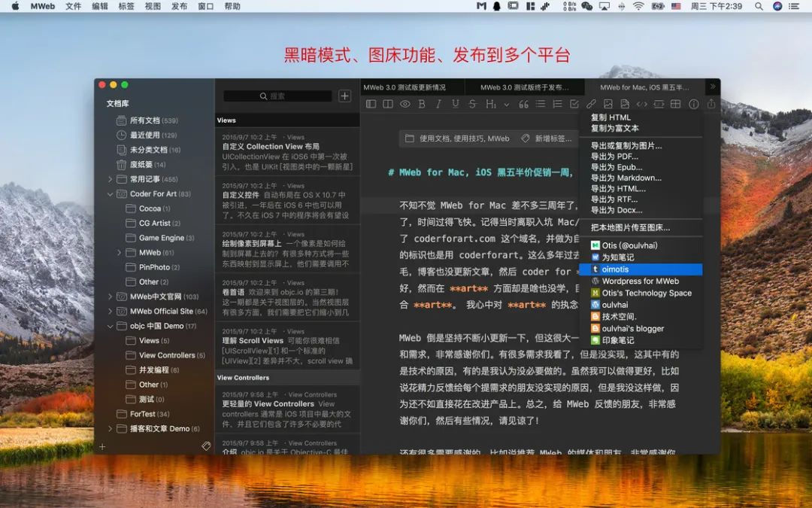This screenshot has height=508, width=812.
Task: Open the heading level dropdown arrow
Action: (x=507, y=105)
